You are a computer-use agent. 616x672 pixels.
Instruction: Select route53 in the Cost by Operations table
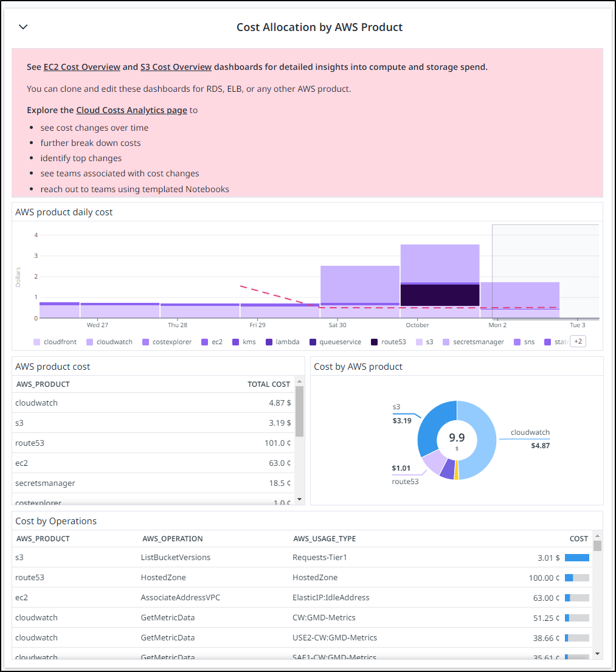(30, 577)
